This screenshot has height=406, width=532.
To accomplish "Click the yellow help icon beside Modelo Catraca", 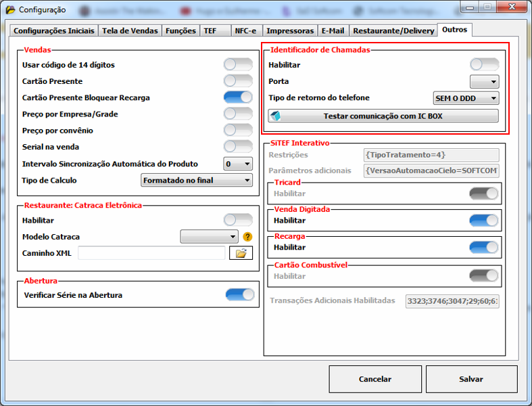I will coord(247,237).
